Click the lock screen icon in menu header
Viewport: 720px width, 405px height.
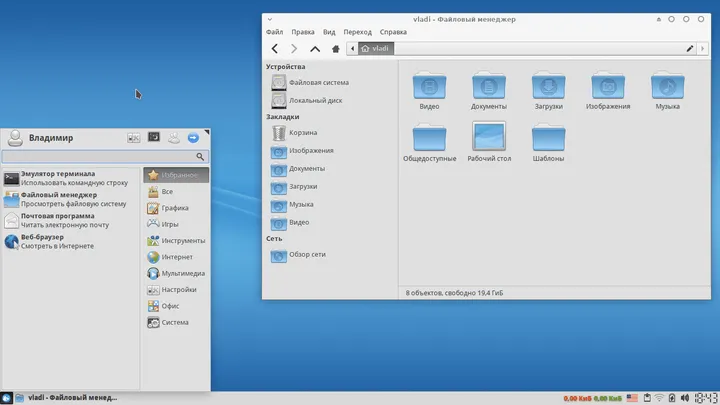[x=154, y=137]
